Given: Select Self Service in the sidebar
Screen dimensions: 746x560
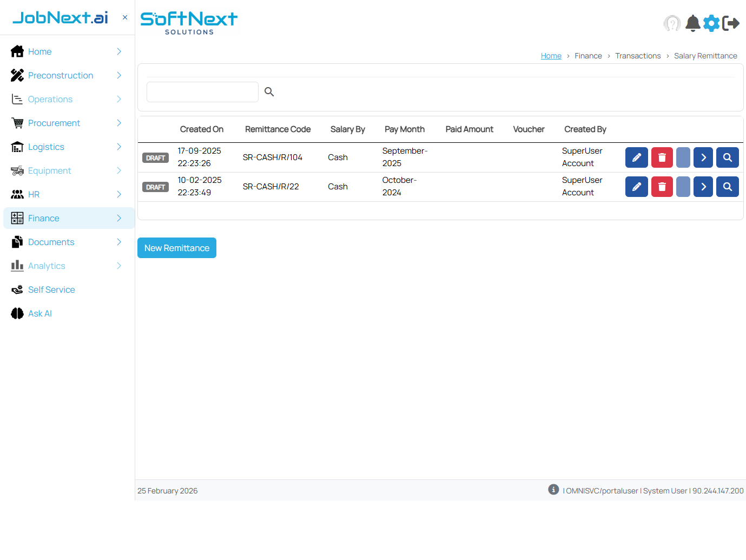Looking at the screenshot, I should coord(50,289).
